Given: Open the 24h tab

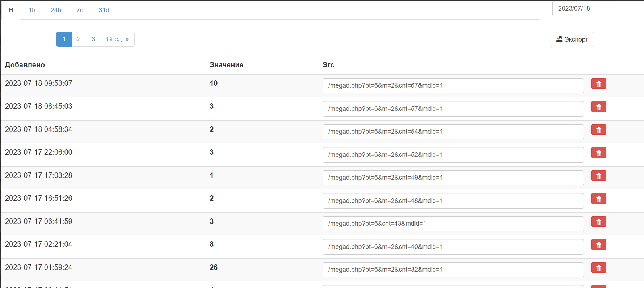Looking at the screenshot, I should pos(56,10).
